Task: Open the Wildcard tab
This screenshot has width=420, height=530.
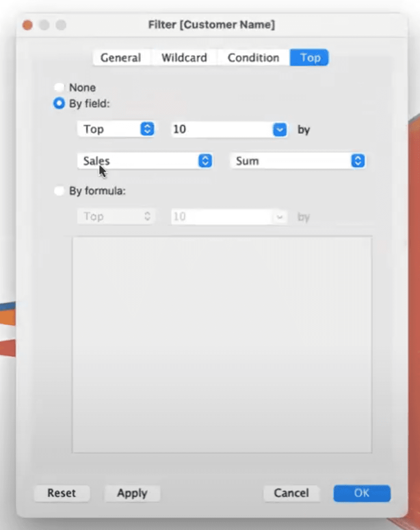Action: (184, 58)
